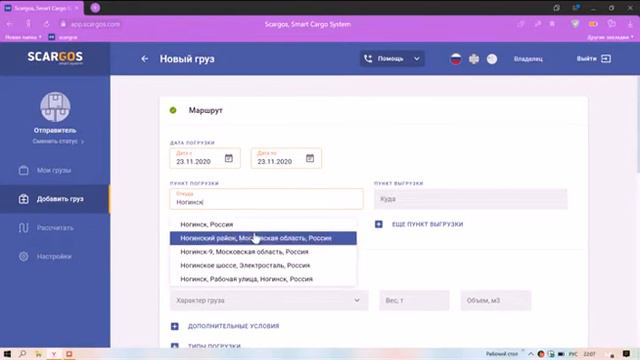Image resolution: width=640 pixels, height=360 pixels.
Task: Click the Еще пункт выгрузки link
Action: (427, 224)
